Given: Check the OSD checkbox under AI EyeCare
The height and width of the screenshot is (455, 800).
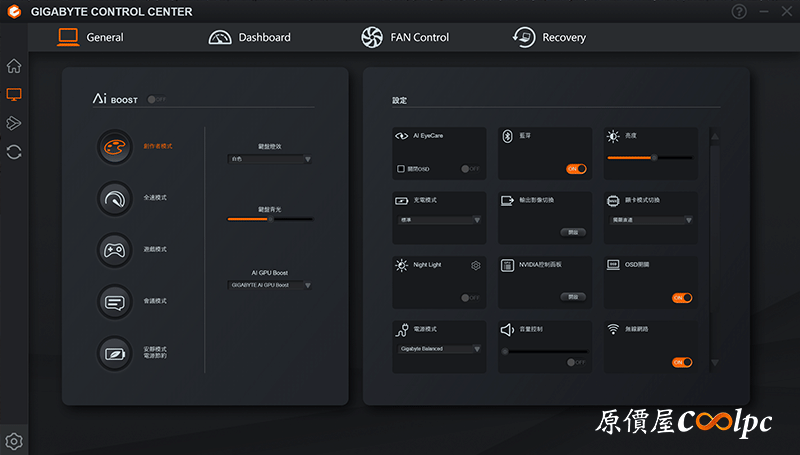Looking at the screenshot, I should (x=401, y=169).
